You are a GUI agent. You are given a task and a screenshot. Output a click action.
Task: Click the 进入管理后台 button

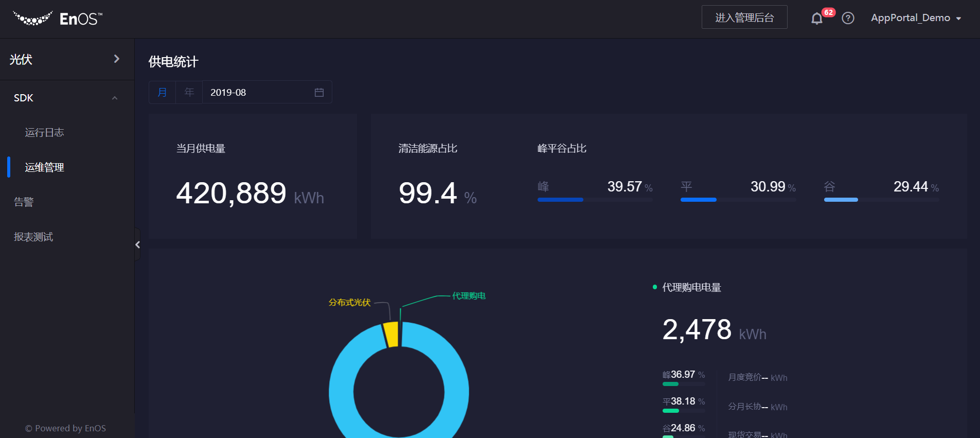pyautogui.click(x=744, y=17)
